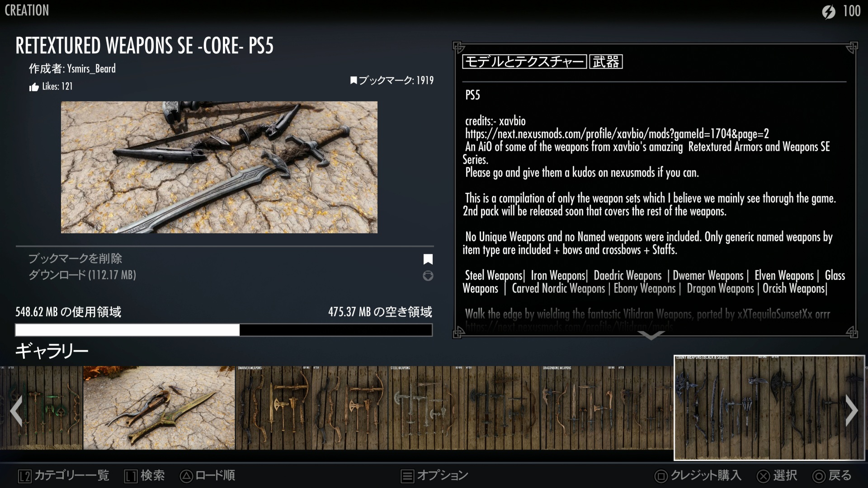Click the xavbio nexusmods profile link
Viewport: 868px width, 488px height.
[x=617, y=134]
